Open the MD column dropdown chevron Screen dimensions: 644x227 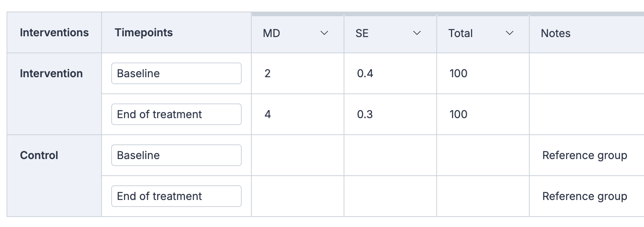point(324,33)
